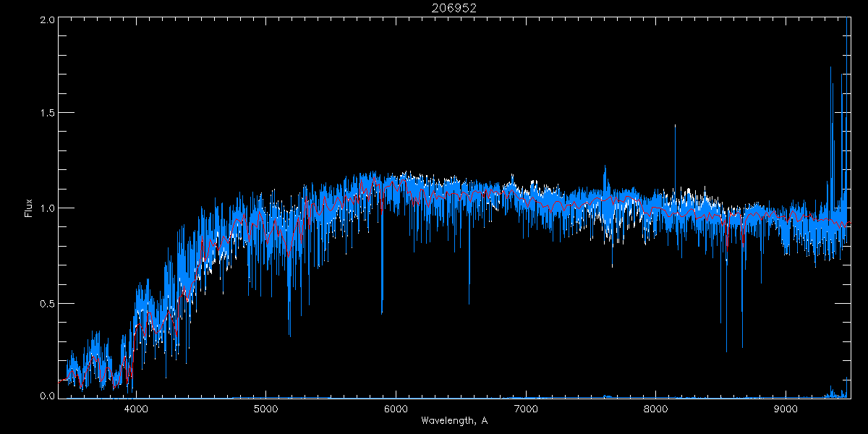The width and height of the screenshot is (868, 434).
Task: Select the 8000 x-axis tick label
Action: 656,408
